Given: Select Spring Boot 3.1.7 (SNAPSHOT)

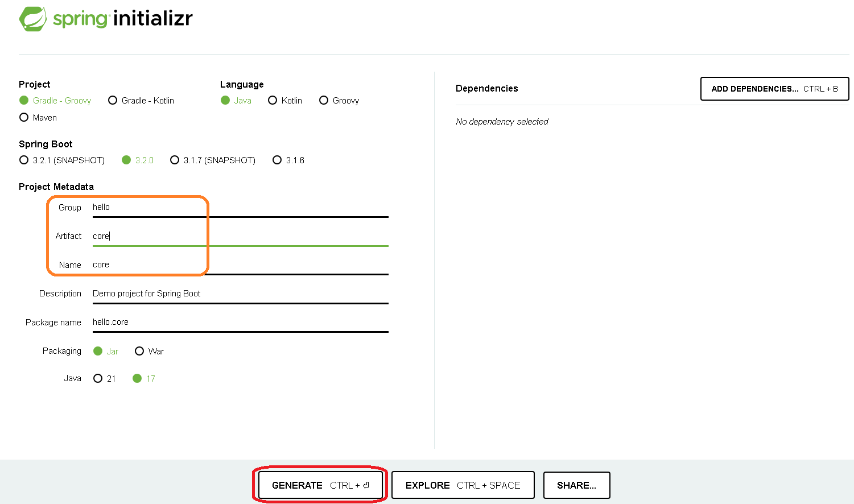Looking at the screenshot, I should click(213, 160).
